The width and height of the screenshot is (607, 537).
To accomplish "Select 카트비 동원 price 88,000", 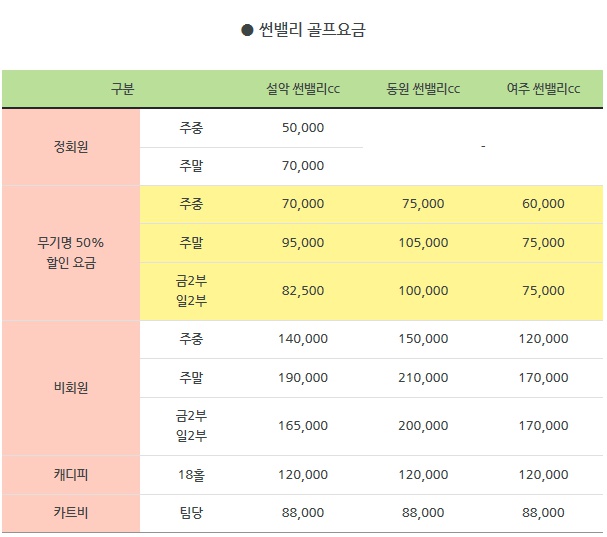I will click(423, 513).
